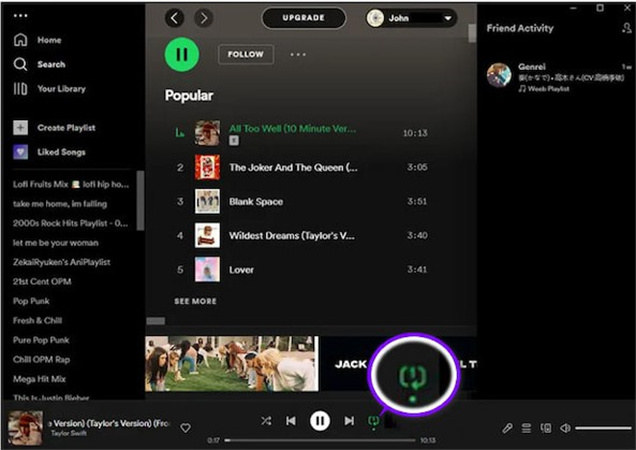Click the UPGRADE button
This screenshot has width=636, height=450.
pyautogui.click(x=304, y=18)
